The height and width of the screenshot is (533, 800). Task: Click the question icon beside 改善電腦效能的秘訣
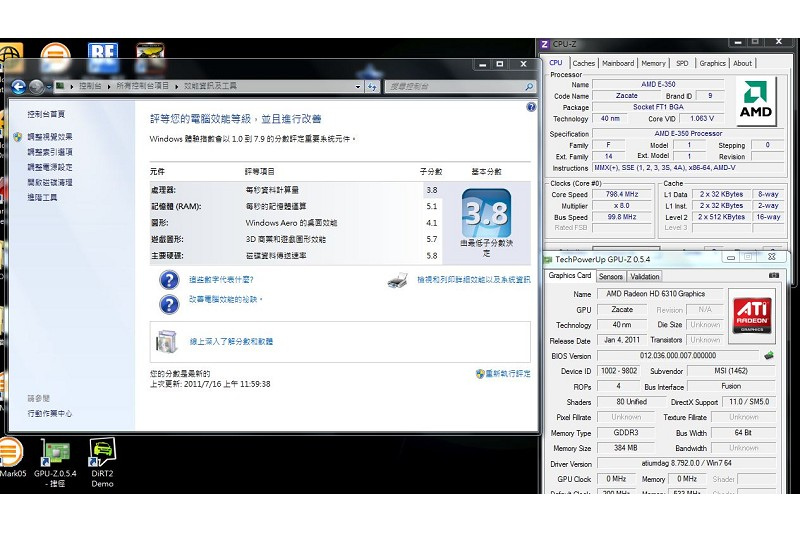[169, 304]
